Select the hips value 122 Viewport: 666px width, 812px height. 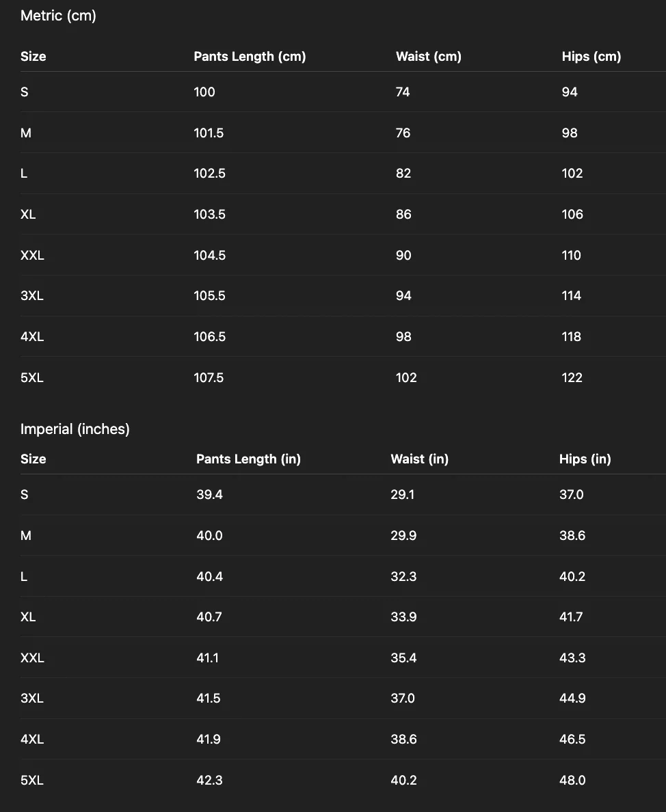[572, 377]
